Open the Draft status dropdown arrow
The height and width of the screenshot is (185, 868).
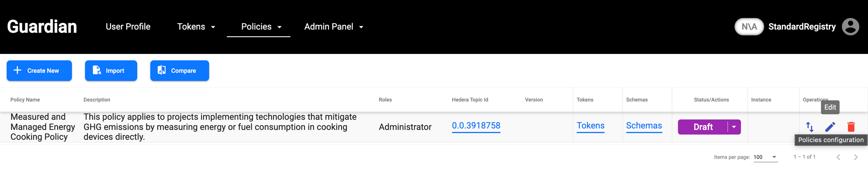[734, 127]
